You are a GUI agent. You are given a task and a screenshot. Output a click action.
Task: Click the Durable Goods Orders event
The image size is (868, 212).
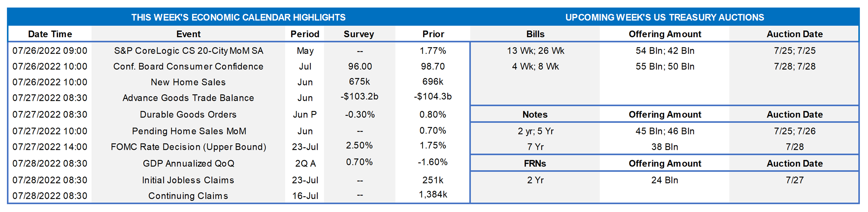point(188,115)
